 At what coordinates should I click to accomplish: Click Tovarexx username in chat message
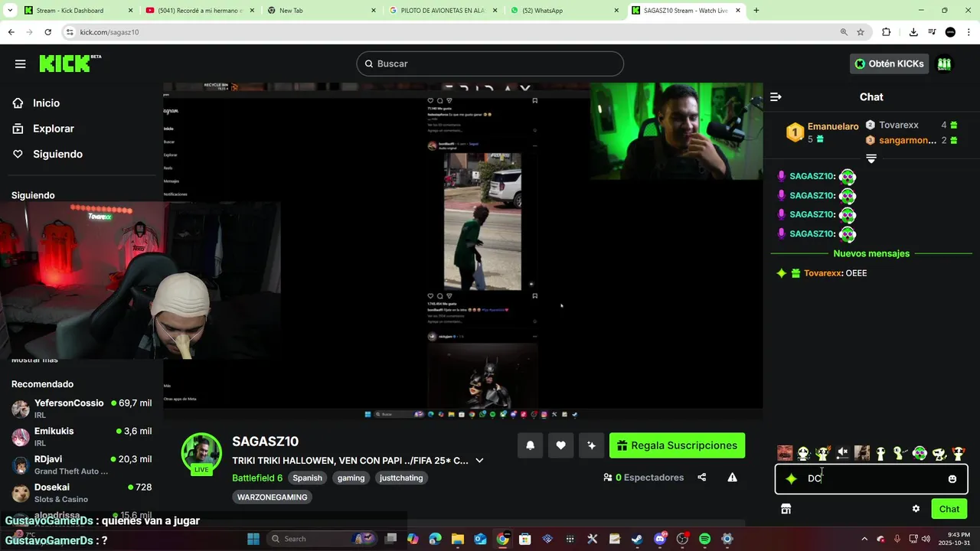pyautogui.click(x=823, y=273)
